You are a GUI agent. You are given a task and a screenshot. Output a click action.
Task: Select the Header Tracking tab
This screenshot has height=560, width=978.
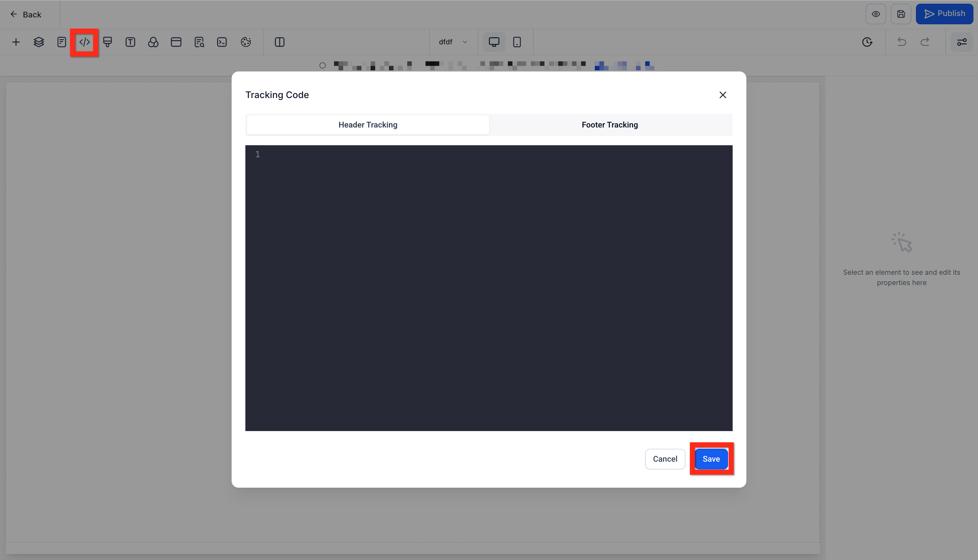[x=367, y=125]
